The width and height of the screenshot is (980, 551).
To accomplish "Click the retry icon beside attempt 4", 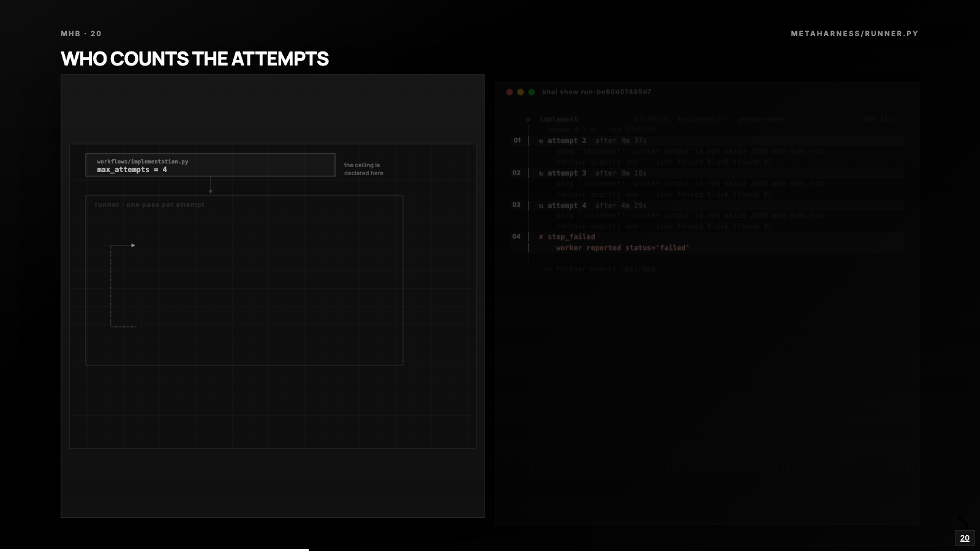I will [x=541, y=206].
